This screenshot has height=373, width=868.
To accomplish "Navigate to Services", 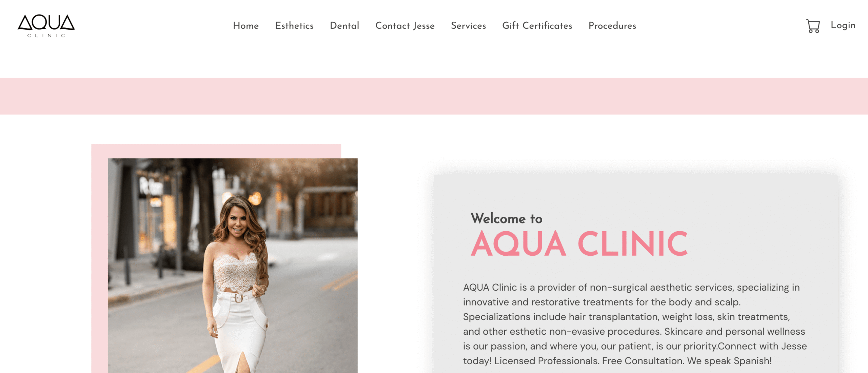I will 468,26.
